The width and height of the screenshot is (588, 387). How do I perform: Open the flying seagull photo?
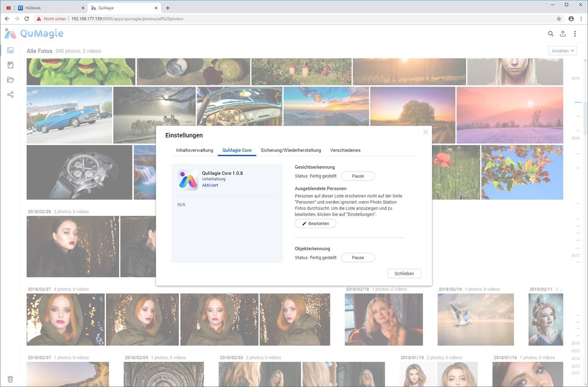coord(476,319)
